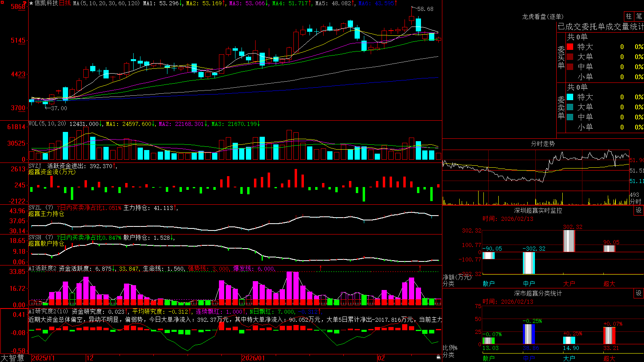Click the 37.00 low price marker

59,108
